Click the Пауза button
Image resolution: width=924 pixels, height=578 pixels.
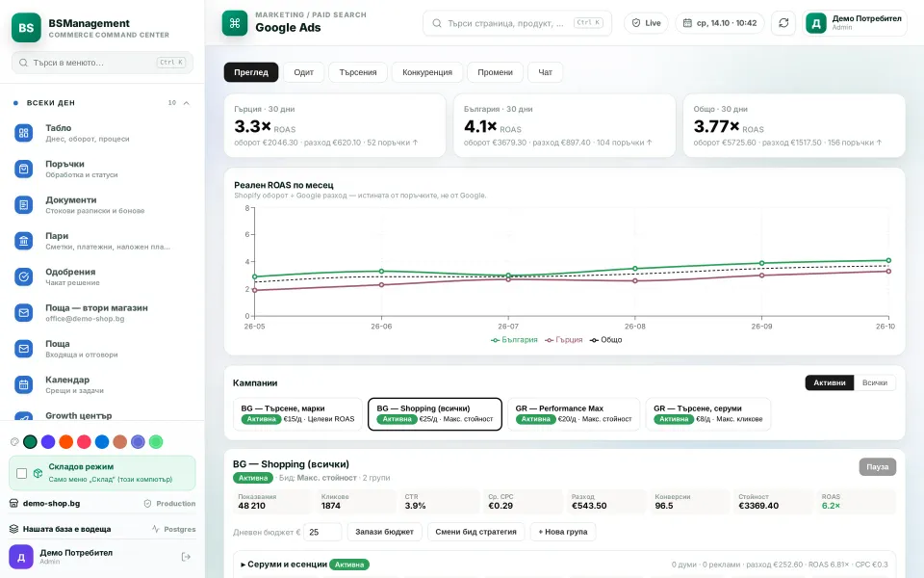(x=878, y=466)
